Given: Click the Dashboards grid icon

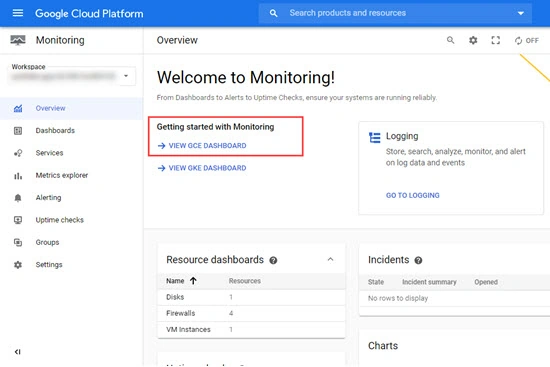Looking at the screenshot, I should (x=18, y=131).
